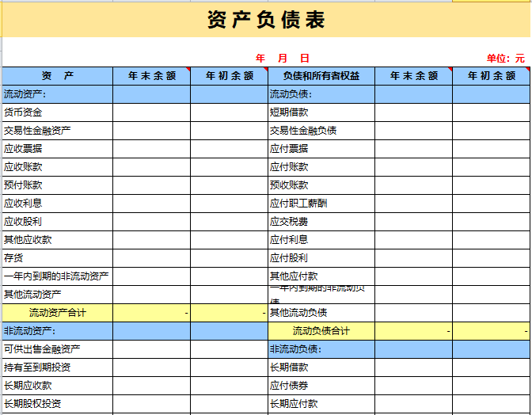Click the 年初余额 cell for 应收账款

pyautogui.click(x=229, y=167)
